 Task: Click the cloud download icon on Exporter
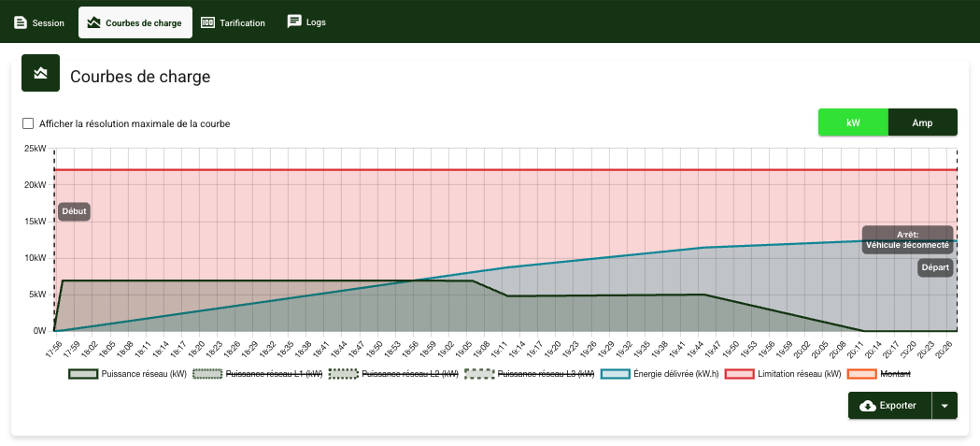[x=868, y=406]
